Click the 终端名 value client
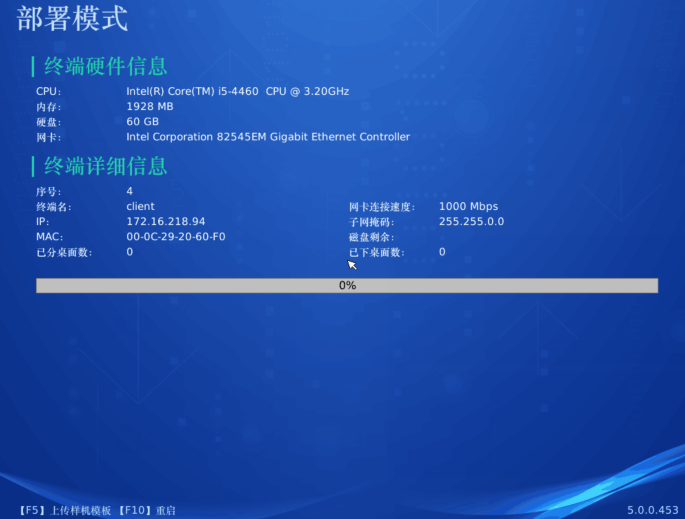Screen dimensions: 685x519 click(x=140, y=206)
